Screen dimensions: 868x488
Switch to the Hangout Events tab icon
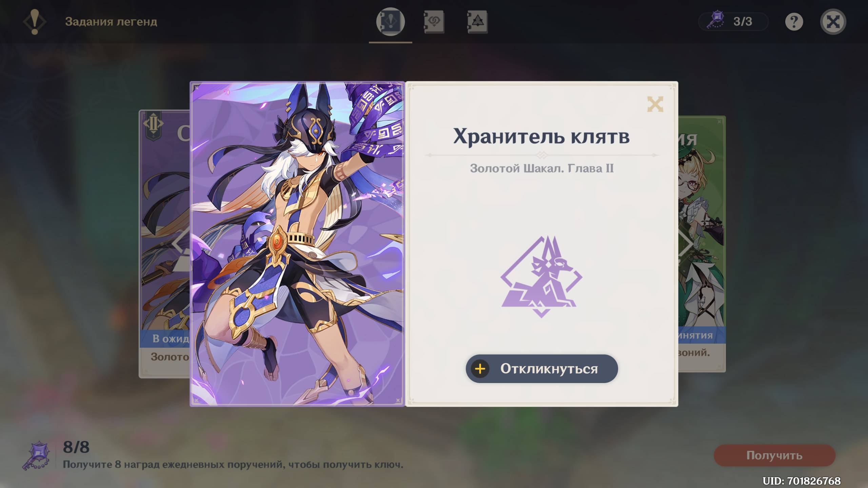click(x=434, y=22)
